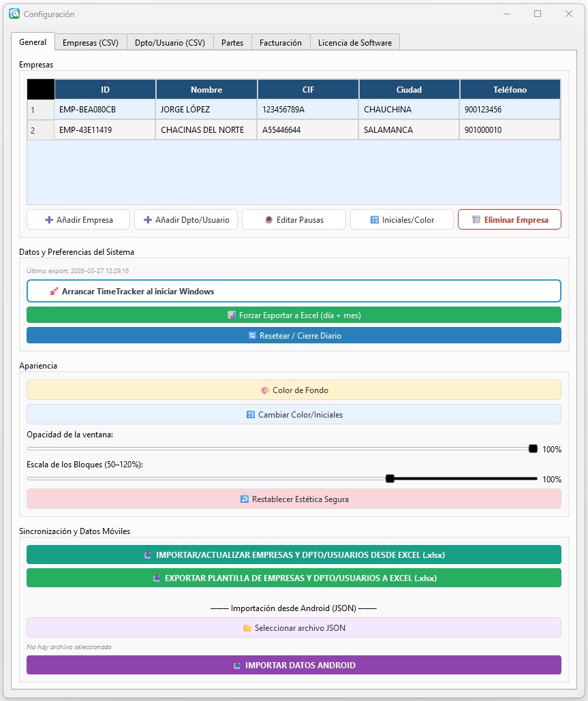Click the trash icon on Eliminar Empresa
The height and width of the screenshot is (701, 588).
click(476, 219)
